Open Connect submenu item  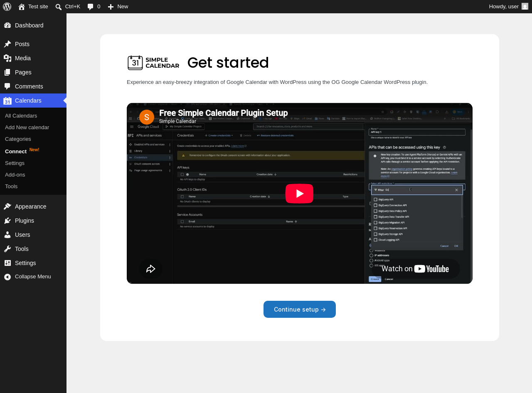point(16,151)
